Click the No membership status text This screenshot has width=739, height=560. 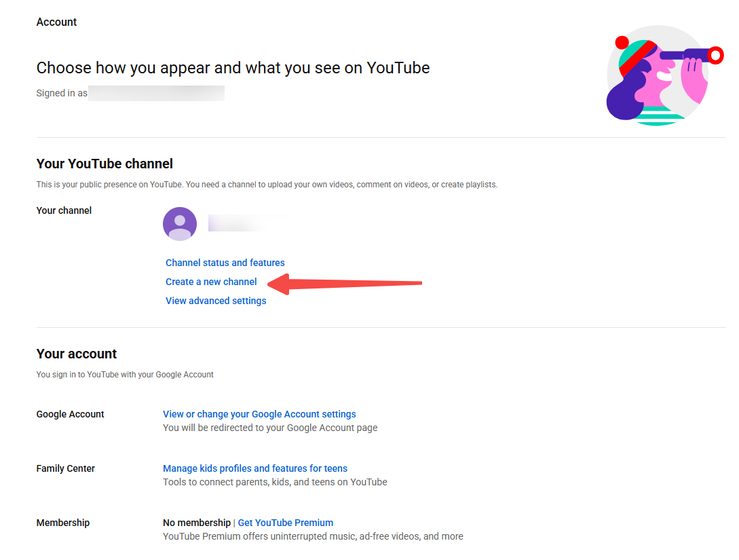[197, 523]
